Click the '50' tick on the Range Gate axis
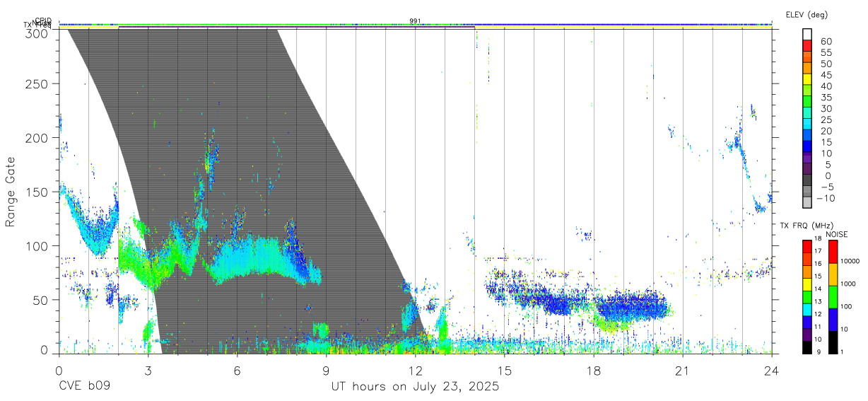 [x=41, y=300]
